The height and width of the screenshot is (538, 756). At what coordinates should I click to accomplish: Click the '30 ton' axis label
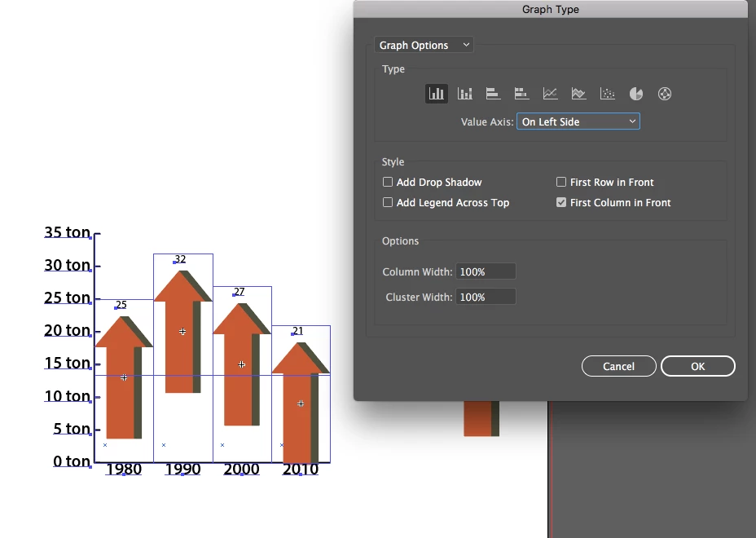click(68, 265)
